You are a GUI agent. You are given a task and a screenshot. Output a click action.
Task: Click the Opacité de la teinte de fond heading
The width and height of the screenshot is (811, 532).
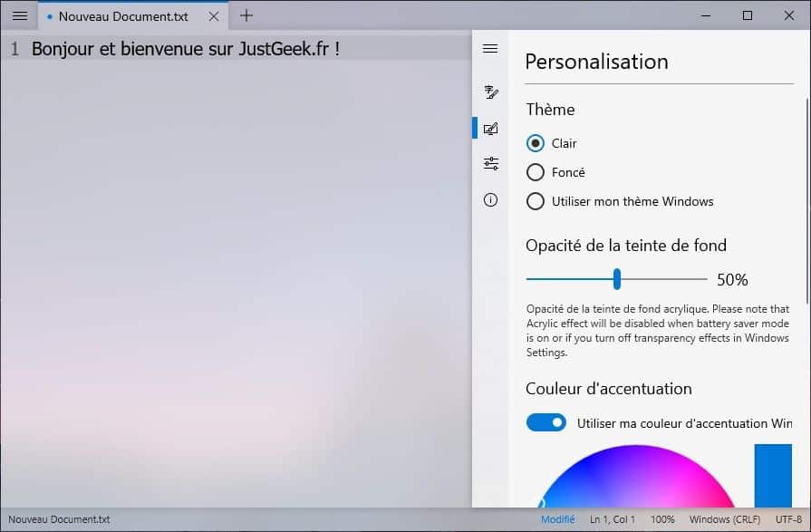[x=626, y=246]
